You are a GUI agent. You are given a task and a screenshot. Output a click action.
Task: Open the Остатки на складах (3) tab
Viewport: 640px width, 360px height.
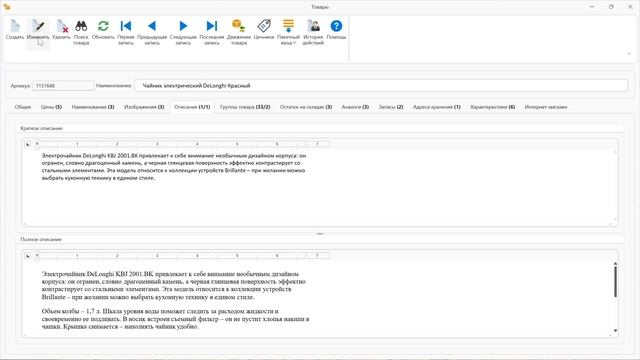pyautogui.click(x=306, y=107)
